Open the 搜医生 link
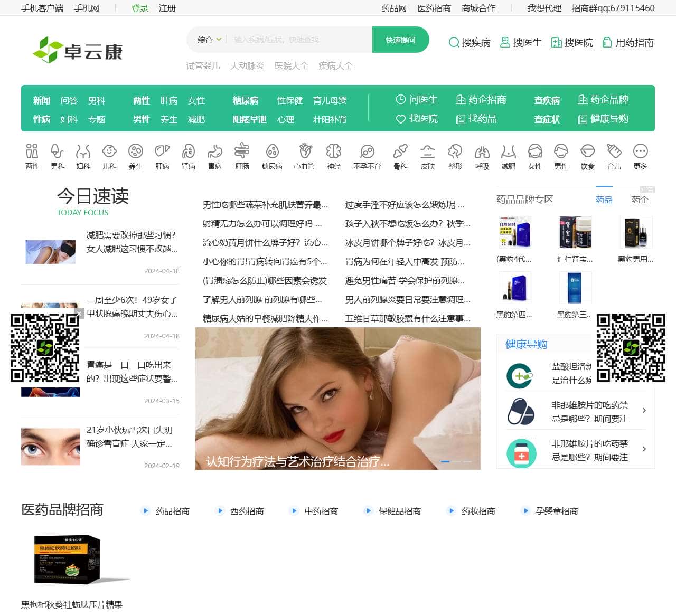Screen dimensions: 676x616 coord(521,42)
